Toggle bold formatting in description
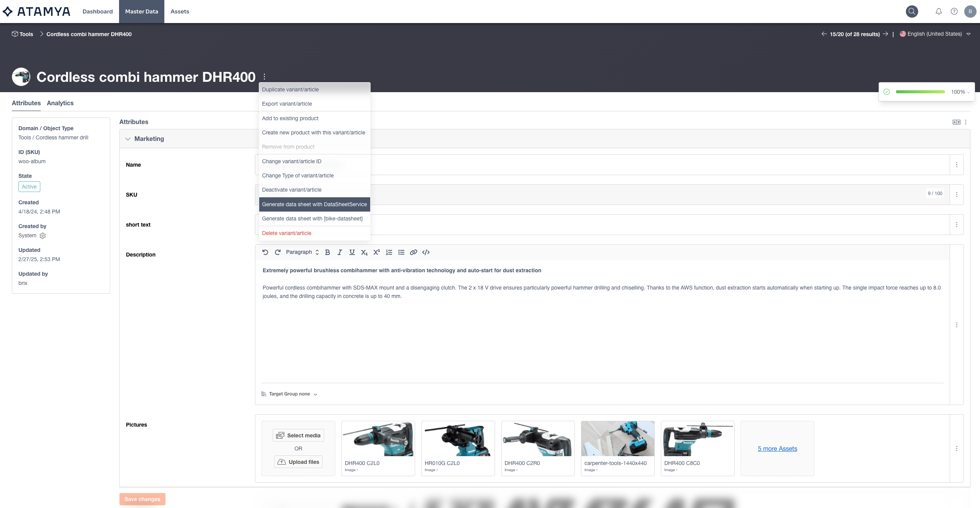 tap(328, 252)
